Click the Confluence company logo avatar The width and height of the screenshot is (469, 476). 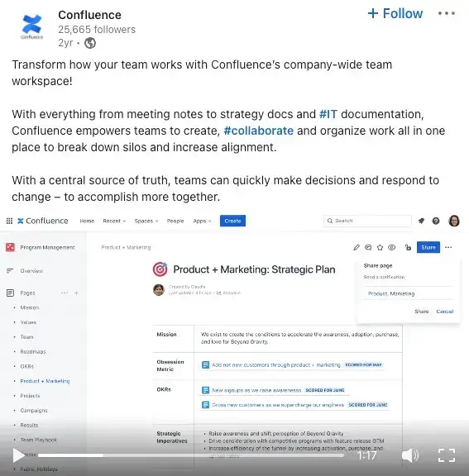coord(32,27)
